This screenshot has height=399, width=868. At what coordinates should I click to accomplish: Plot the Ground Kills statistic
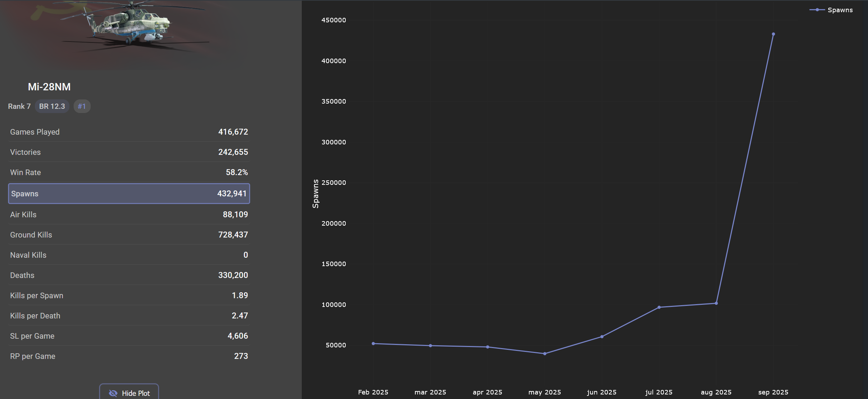coord(129,235)
